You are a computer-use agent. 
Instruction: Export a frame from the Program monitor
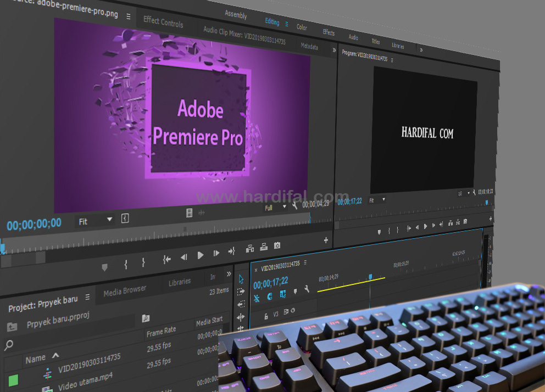[465, 221]
